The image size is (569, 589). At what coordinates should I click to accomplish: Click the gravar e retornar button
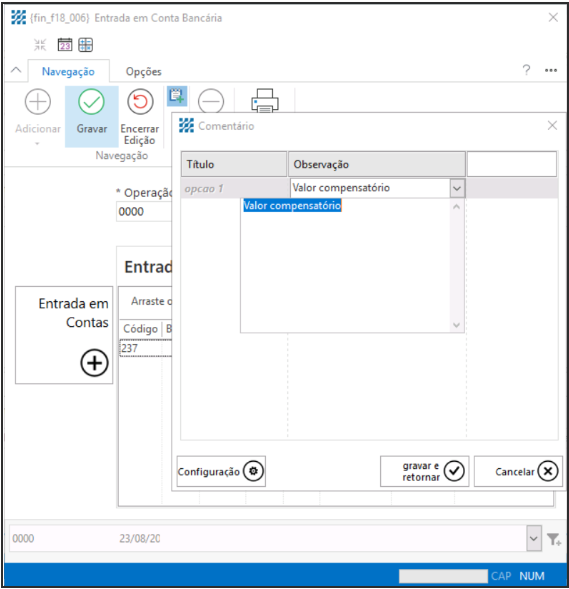[424, 471]
